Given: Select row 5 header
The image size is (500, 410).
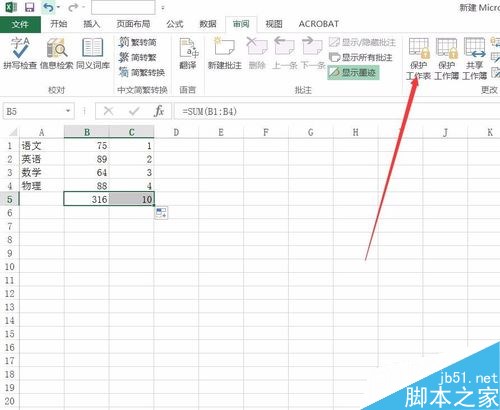Looking at the screenshot, I should click(10, 199).
